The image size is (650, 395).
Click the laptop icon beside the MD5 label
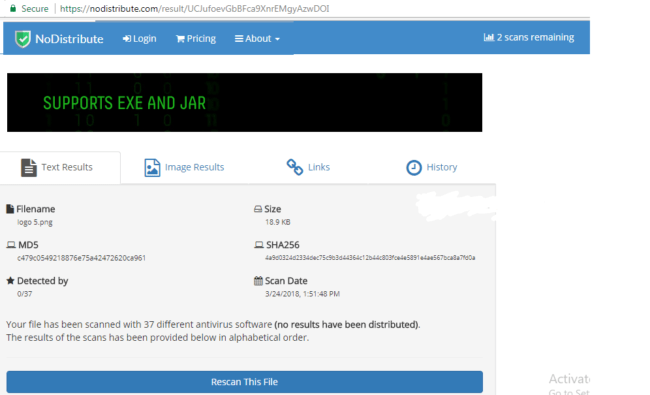11,245
